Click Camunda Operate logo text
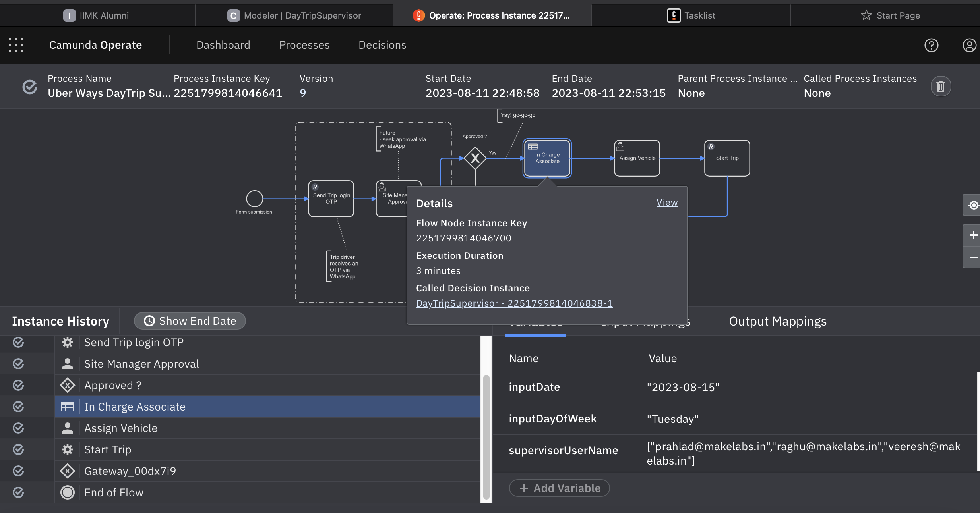This screenshot has height=513, width=980. point(95,45)
